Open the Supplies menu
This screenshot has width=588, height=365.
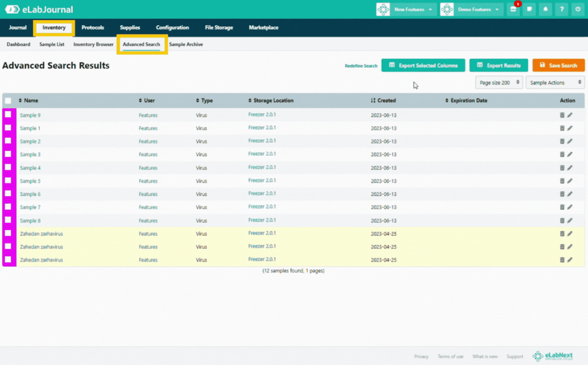(x=130, y=27)
